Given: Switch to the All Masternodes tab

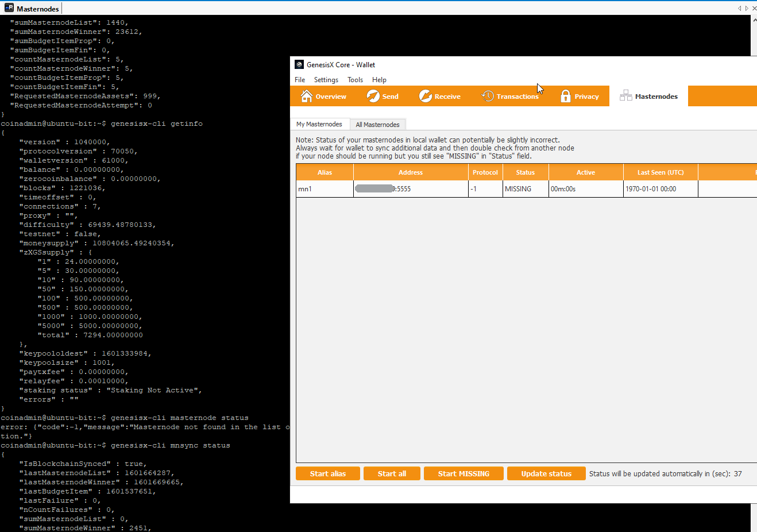Looking at the screenshot, I should 377,125.
